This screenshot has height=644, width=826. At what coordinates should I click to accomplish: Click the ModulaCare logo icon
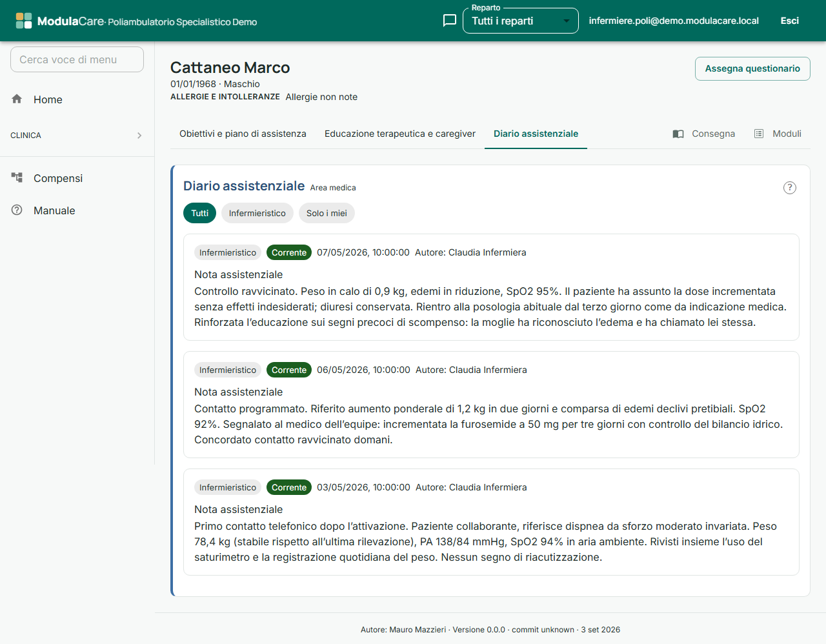point(24,21)
